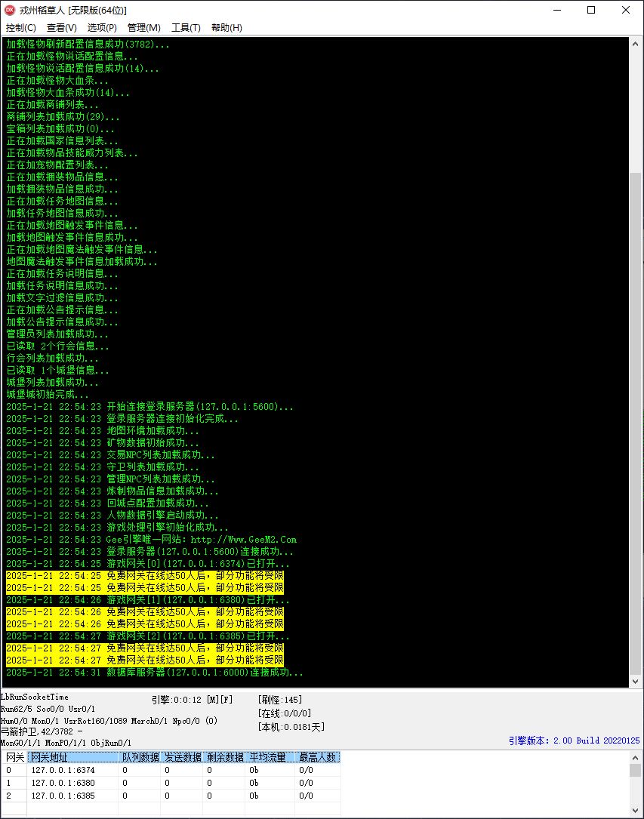Click the gateway list scroll down arrow
Screen dimensions: 644x819
(x=635, y=811)
